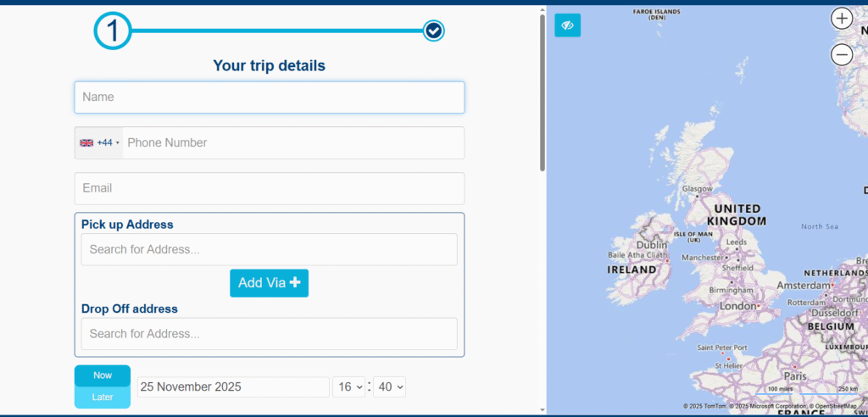This screenshot has width=868, height=417.
Task: Click the checkmark final step icon
Action: pos(433,31)
